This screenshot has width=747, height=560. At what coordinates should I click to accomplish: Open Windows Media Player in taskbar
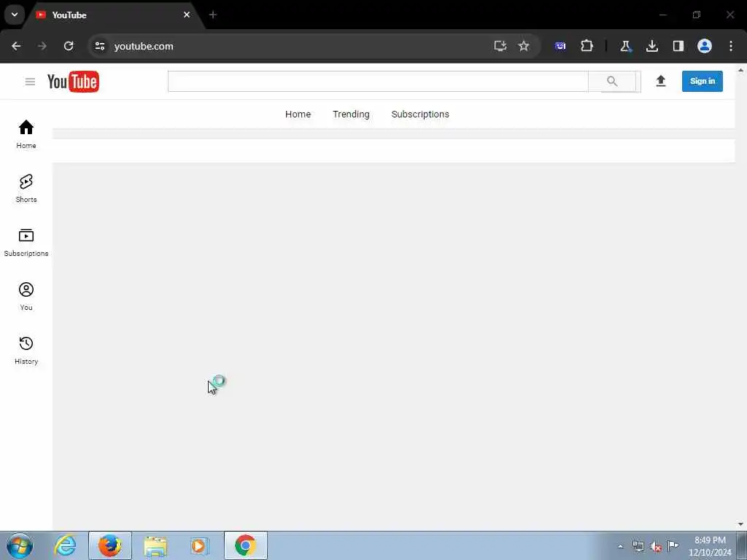199,545
